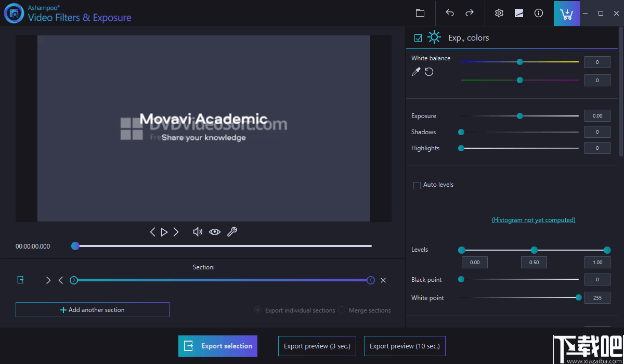The height and width of the screenshot is (364, 624).
Task: Step to next frame
Action: coord(176,232)
